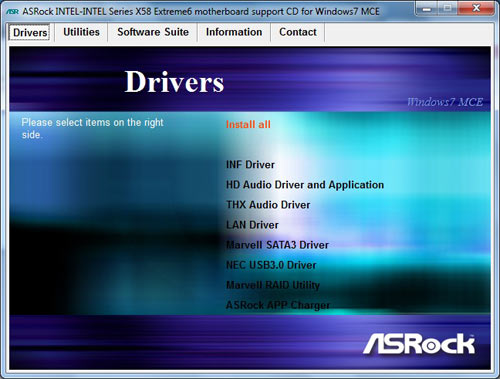This screenshot has width=500, height=379.
Task: Choose HD Audio Driver and Application
Action: pos(305,185)
